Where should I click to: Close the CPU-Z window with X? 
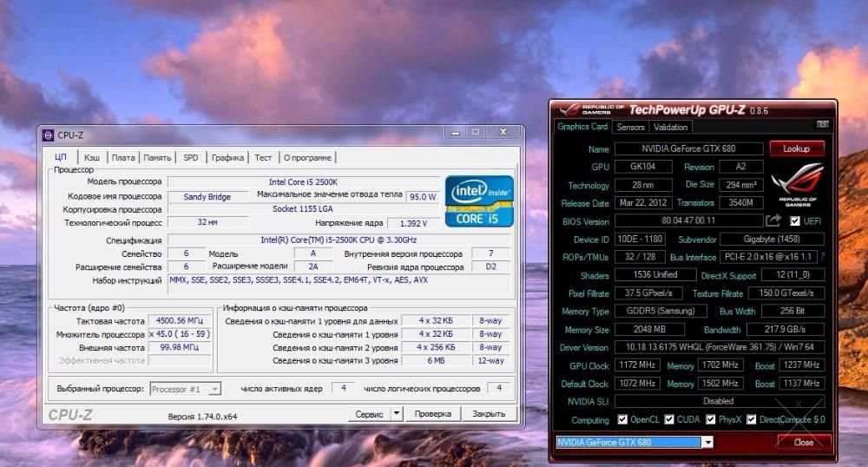pos(503,132)
